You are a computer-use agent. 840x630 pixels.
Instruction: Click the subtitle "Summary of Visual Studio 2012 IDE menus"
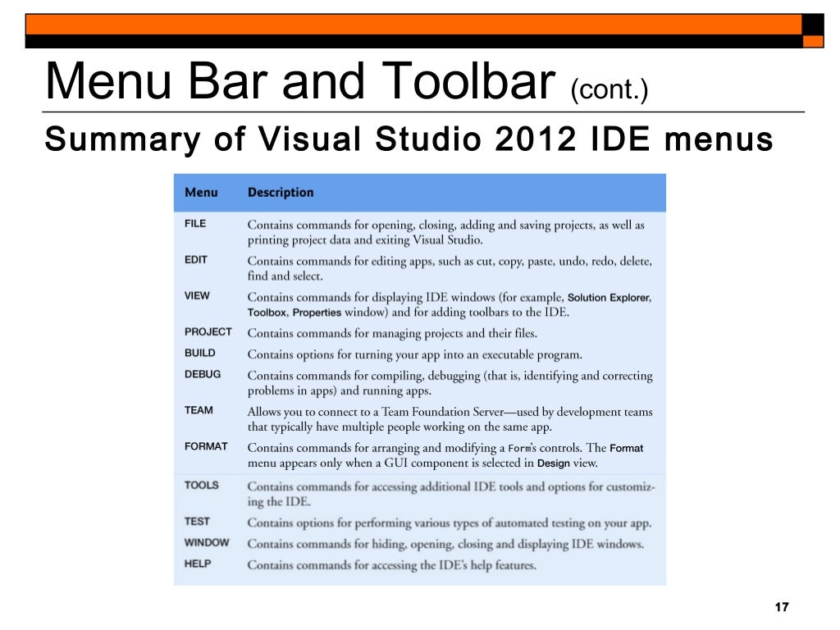409,139
